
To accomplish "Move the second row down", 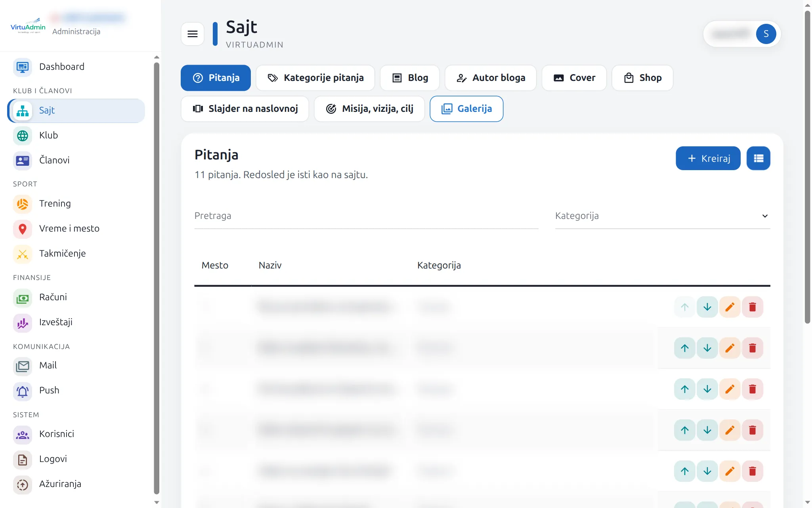I will [707, 348].
